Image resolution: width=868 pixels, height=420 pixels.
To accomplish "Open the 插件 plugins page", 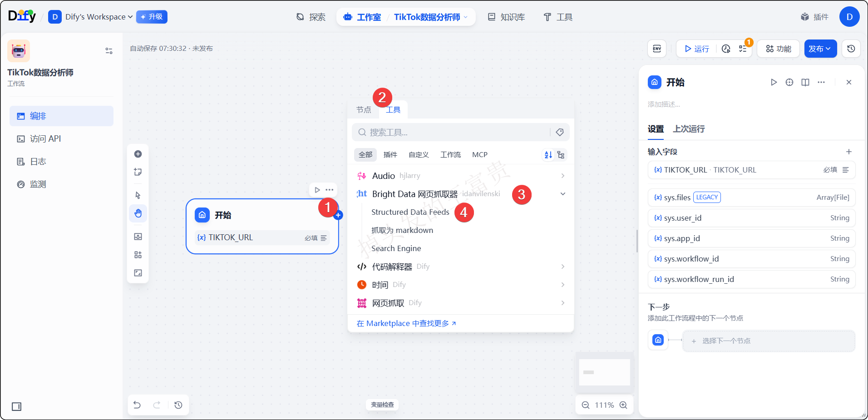I will [x=814, y=17].
